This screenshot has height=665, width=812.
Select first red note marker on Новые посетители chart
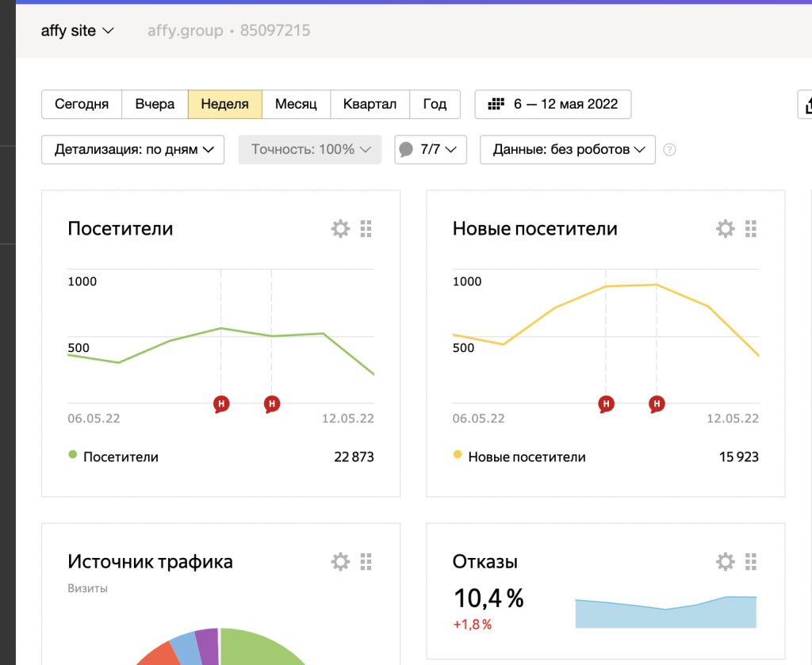coord(606,403)
